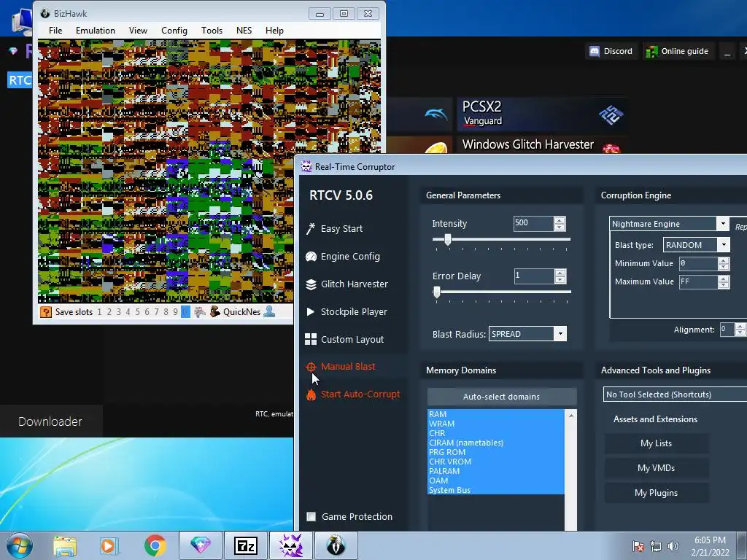Click the My Lists button

656,443
